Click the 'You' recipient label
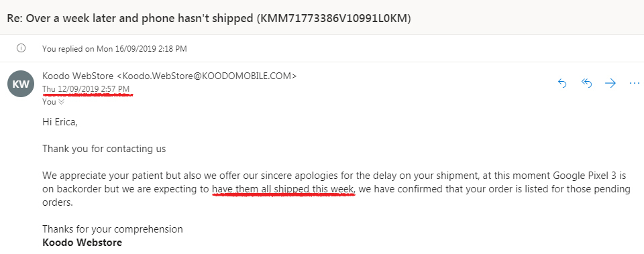644x254 pixels. point(49,102)
